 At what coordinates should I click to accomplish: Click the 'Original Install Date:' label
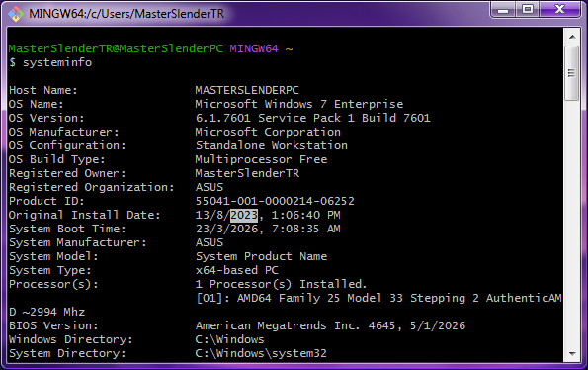tap(85, 215)
